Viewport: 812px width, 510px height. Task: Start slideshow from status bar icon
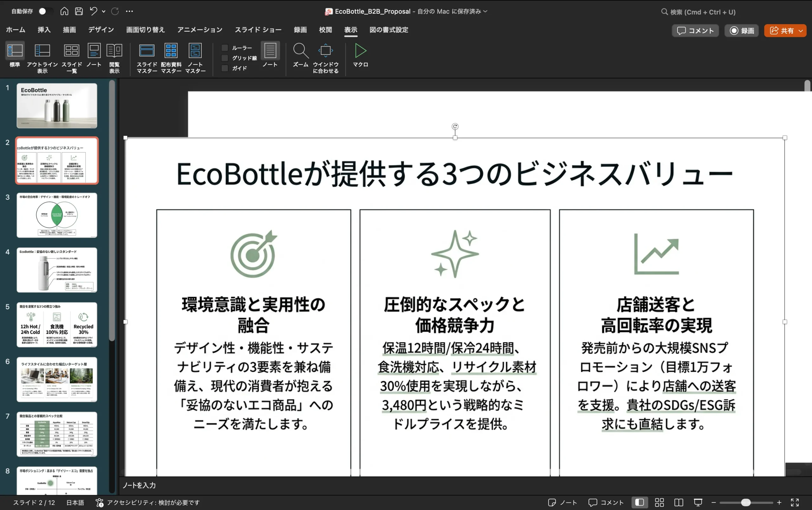click(x=698, y=502)
